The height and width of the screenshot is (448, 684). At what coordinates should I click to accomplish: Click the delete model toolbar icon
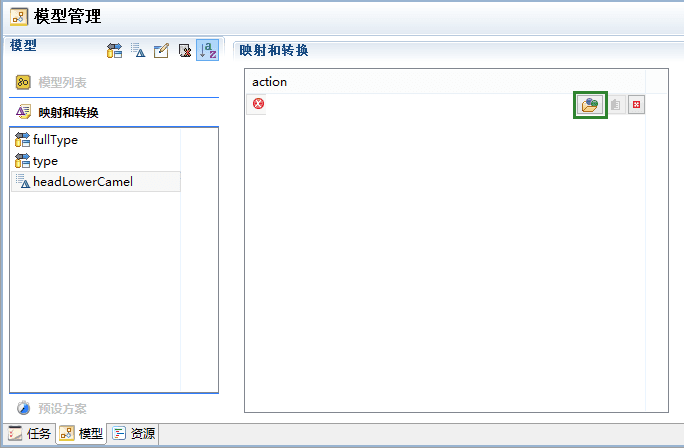click(x=185, y=51)
